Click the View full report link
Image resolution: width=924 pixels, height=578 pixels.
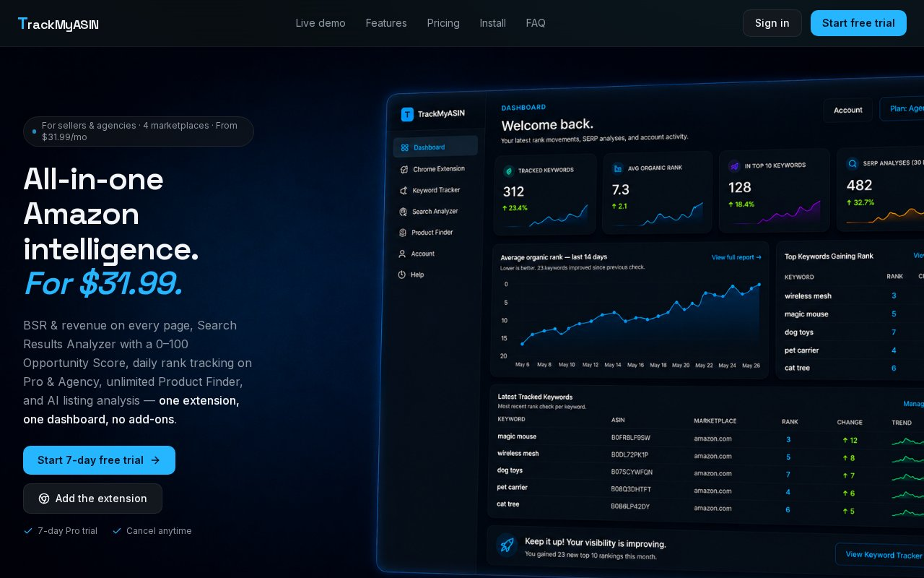click(x=736, y=257)
